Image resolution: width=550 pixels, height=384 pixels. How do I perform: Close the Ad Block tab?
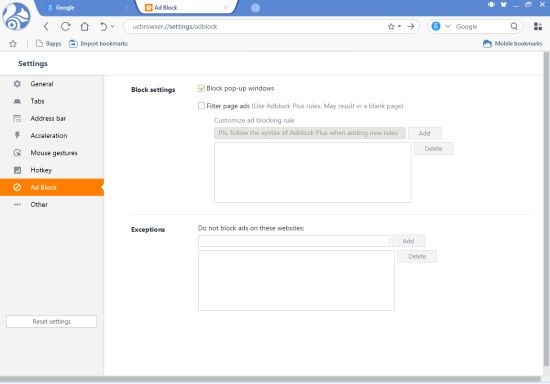point(226,8)
